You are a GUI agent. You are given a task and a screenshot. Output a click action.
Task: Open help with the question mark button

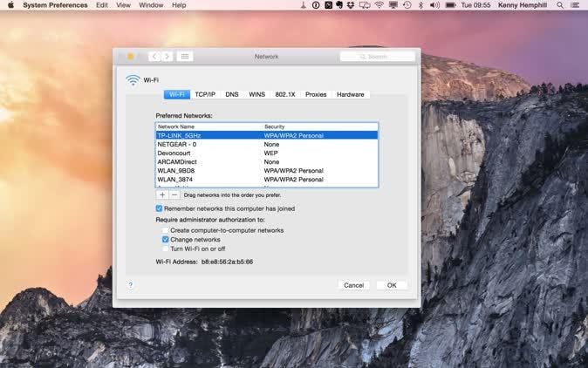tap(130, 285)
